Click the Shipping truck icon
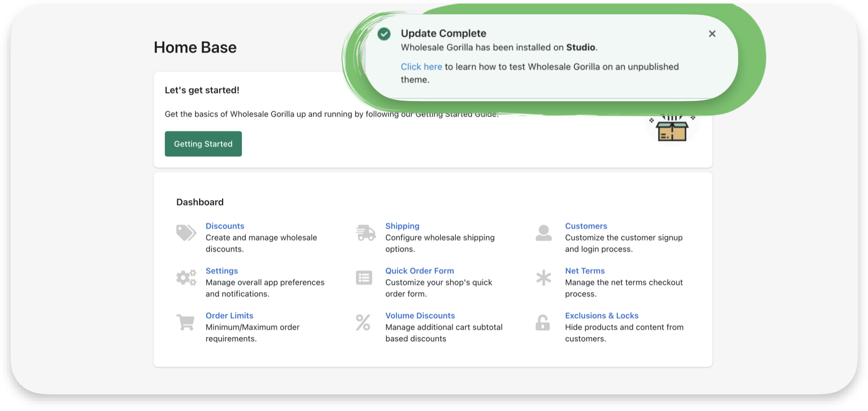 [366, 233]
